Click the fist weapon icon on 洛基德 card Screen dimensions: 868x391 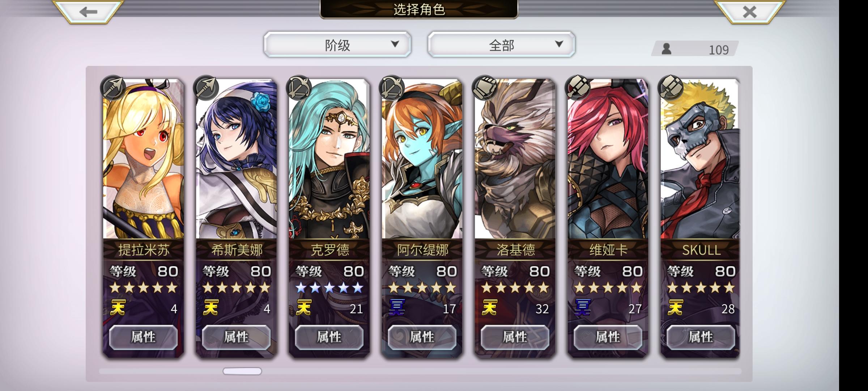click(485, 88)
